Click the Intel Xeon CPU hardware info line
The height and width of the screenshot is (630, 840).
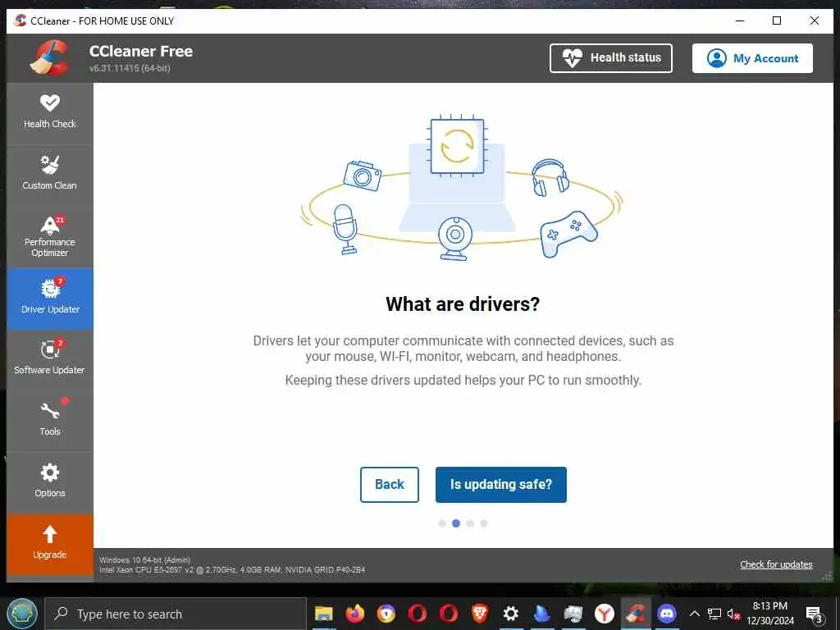coord(232,570)
